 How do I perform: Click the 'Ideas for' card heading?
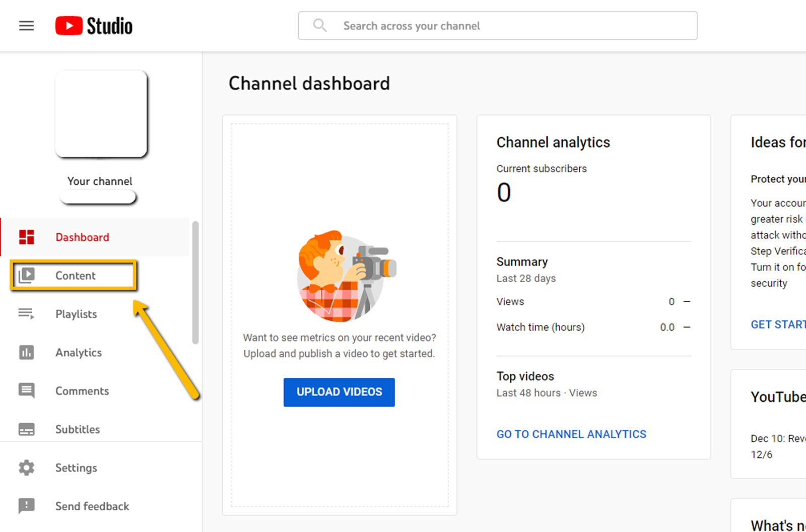click(778, 142)
